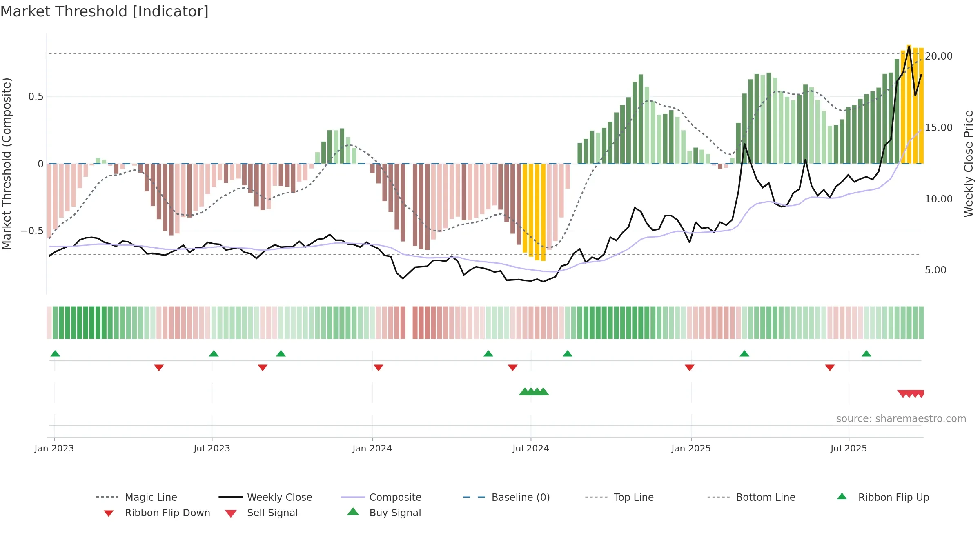
Task: Click the red triangle icon beside Sell Signal
Action: coord(231,513)
